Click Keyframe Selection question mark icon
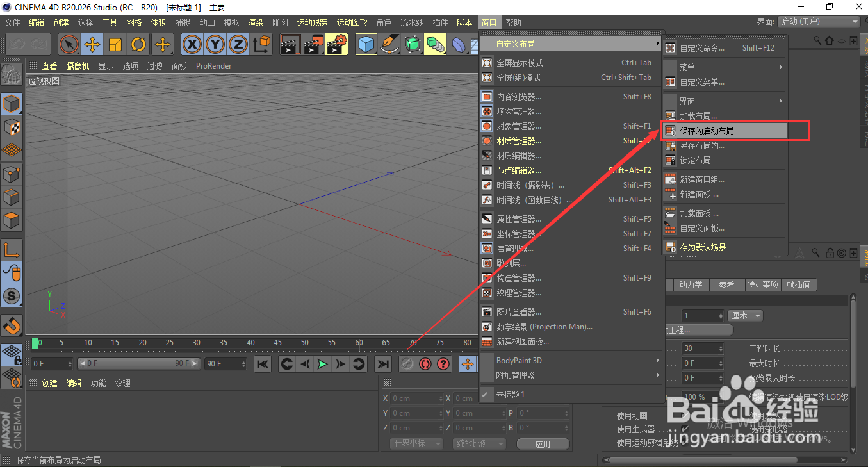The width and height of the screenshot is (868, 467). point(443,364)
